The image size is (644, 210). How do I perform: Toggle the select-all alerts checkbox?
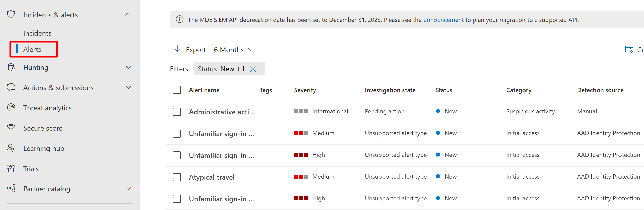coord(177,90)
